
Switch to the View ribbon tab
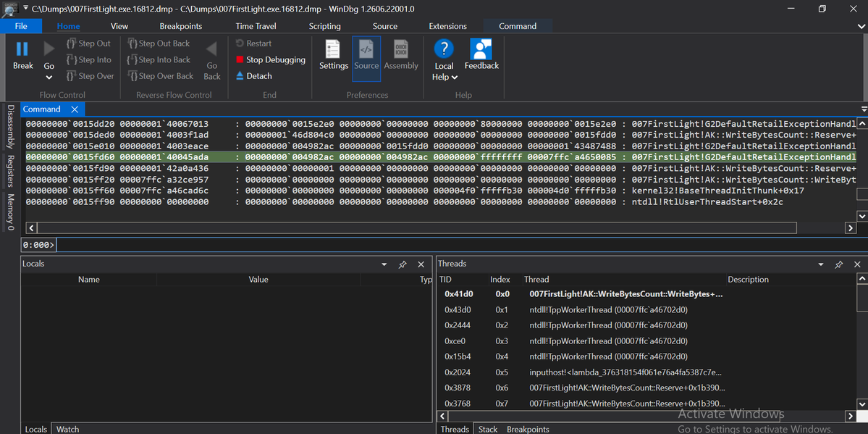[x=119, y=26]
